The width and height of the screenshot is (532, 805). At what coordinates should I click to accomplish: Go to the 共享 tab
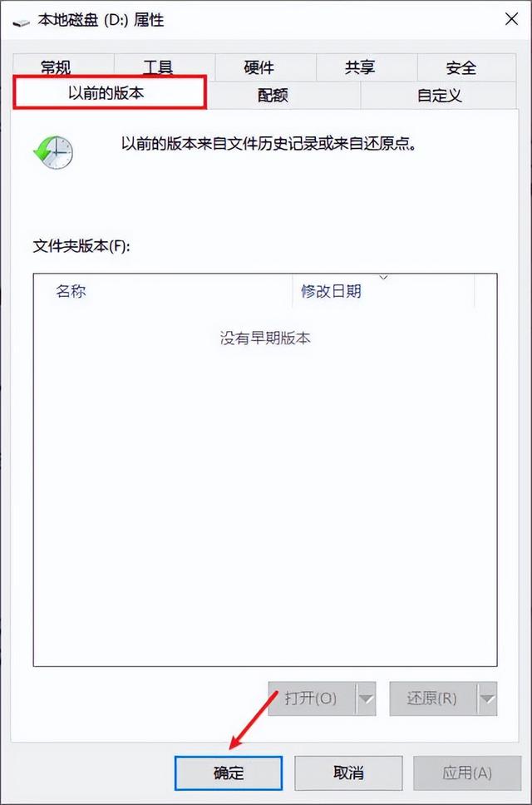[x=360, y=67]
